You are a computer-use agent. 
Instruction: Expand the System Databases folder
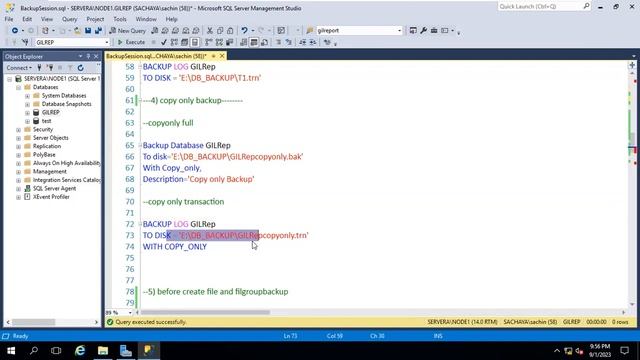27,96
